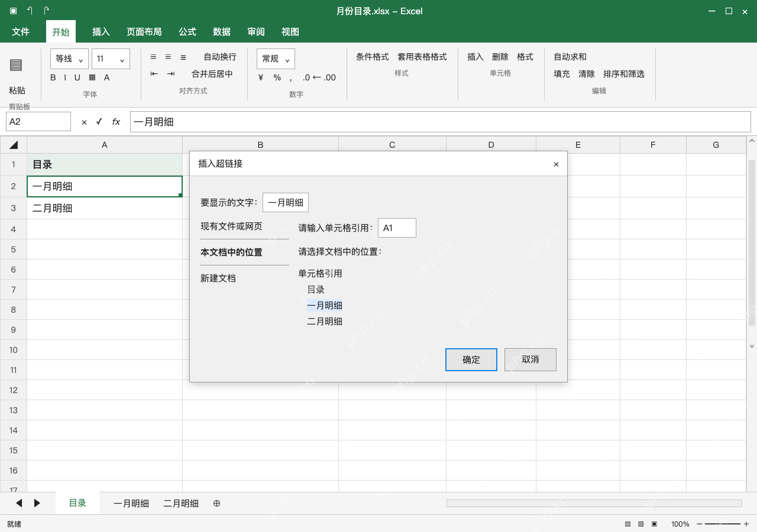Align text left icon in ribbon
The image size is (757, 532).
(x=153, y=57)
